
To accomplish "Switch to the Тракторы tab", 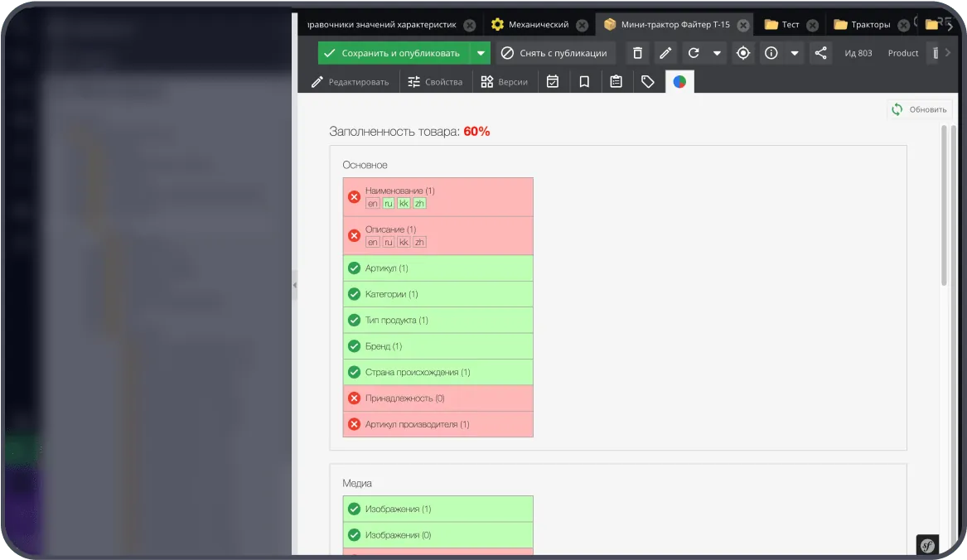I will pos(870,25).
